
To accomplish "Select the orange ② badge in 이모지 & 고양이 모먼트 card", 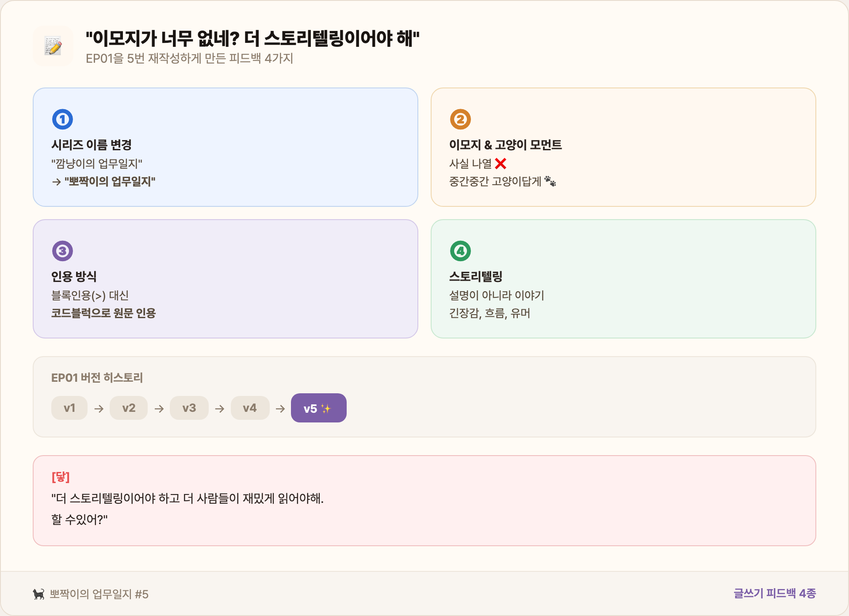I will click(x=460, y=118).
